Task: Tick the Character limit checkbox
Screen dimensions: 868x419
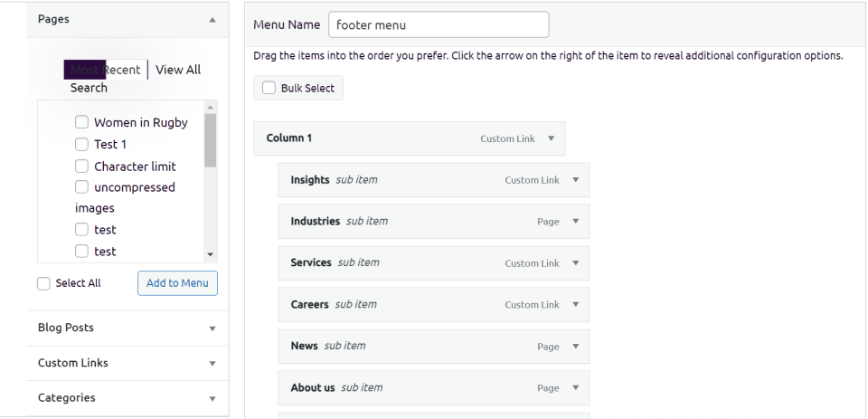Action: pos(81,167)
